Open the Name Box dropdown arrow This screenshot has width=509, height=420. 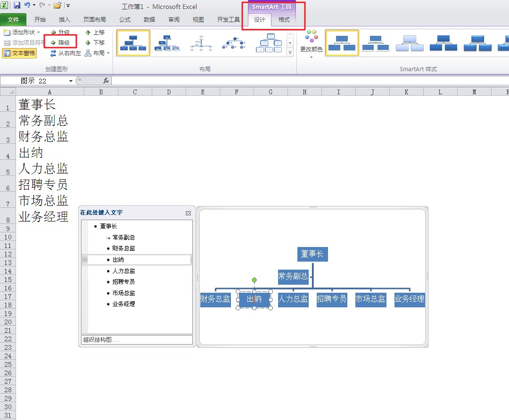71,81
